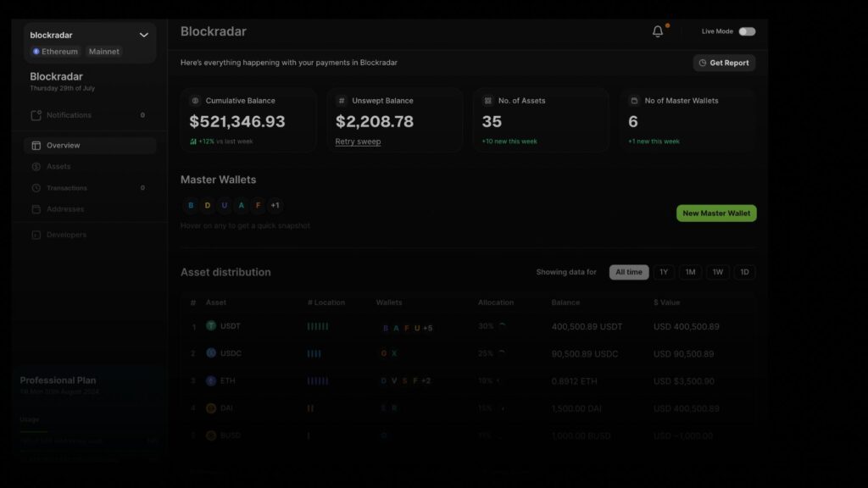
Task: Click the Asset column header
Action: (x=216, y=302)
